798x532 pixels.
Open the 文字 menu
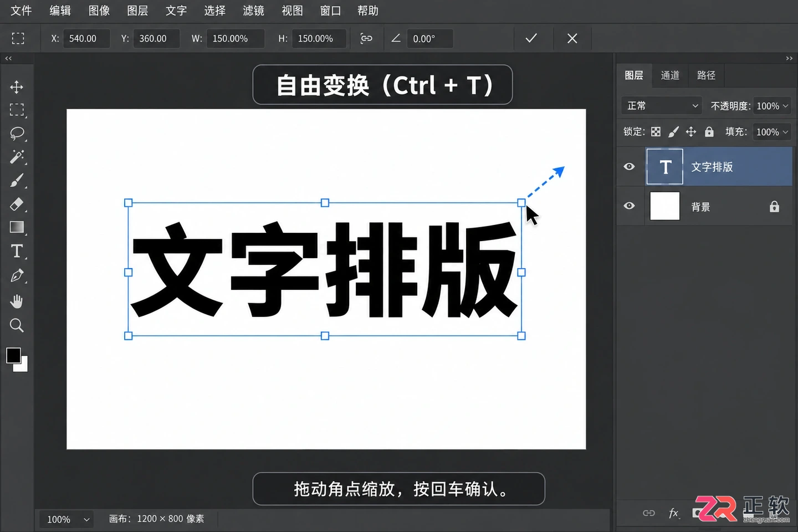(x=176, y=11)
